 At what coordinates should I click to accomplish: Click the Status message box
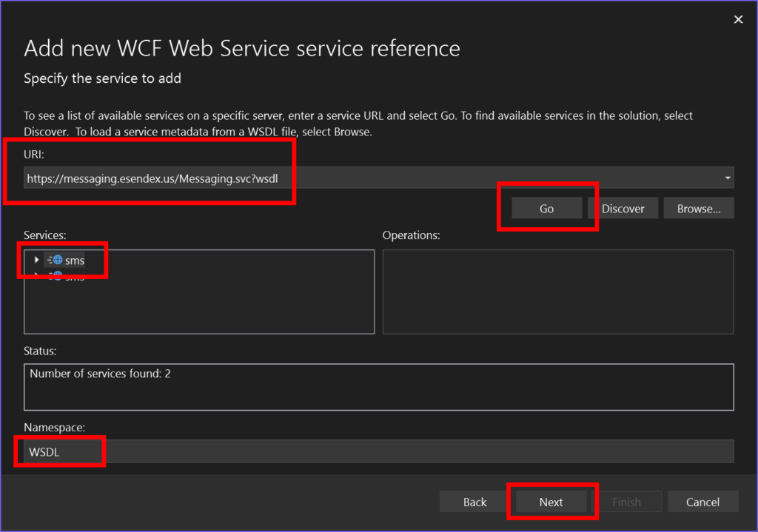tap(378, 386)
